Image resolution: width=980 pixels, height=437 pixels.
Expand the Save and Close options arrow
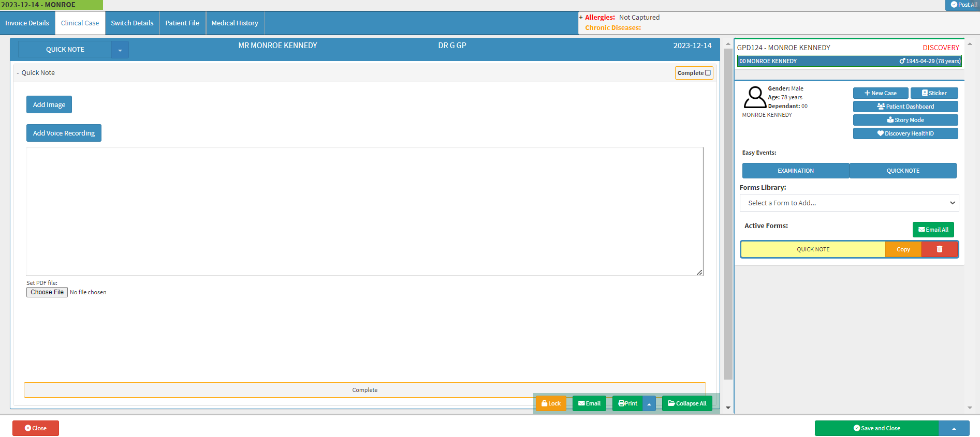click(954, 428)
